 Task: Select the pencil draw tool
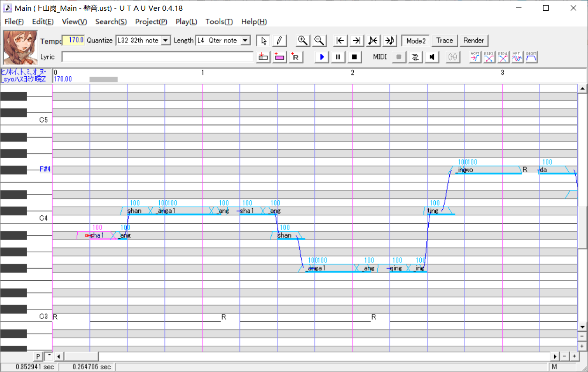click(279, 41)
